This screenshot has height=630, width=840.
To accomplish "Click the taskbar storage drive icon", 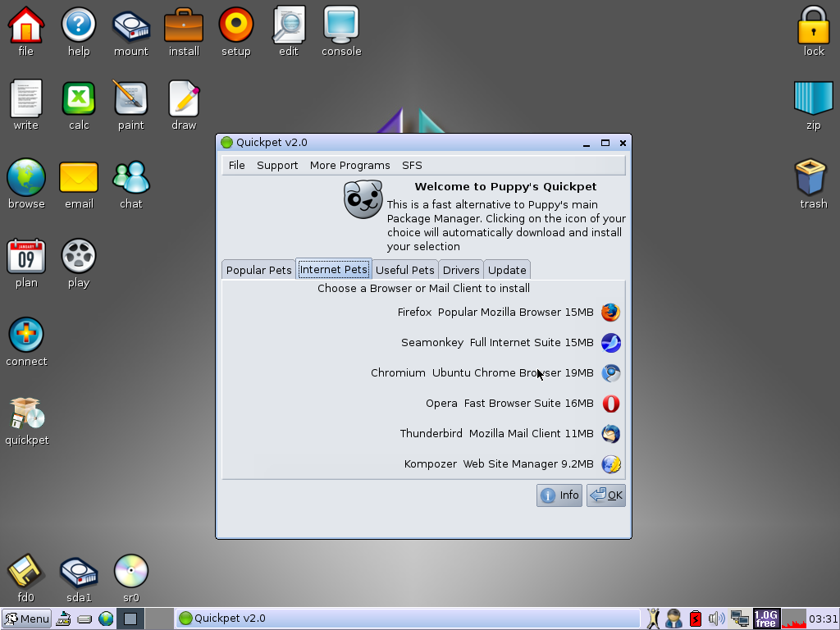I will click(84, 619).
